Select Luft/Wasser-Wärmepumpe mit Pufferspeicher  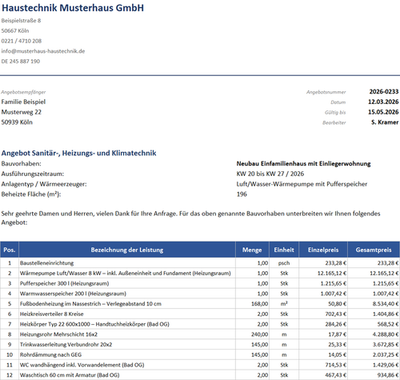302,184
